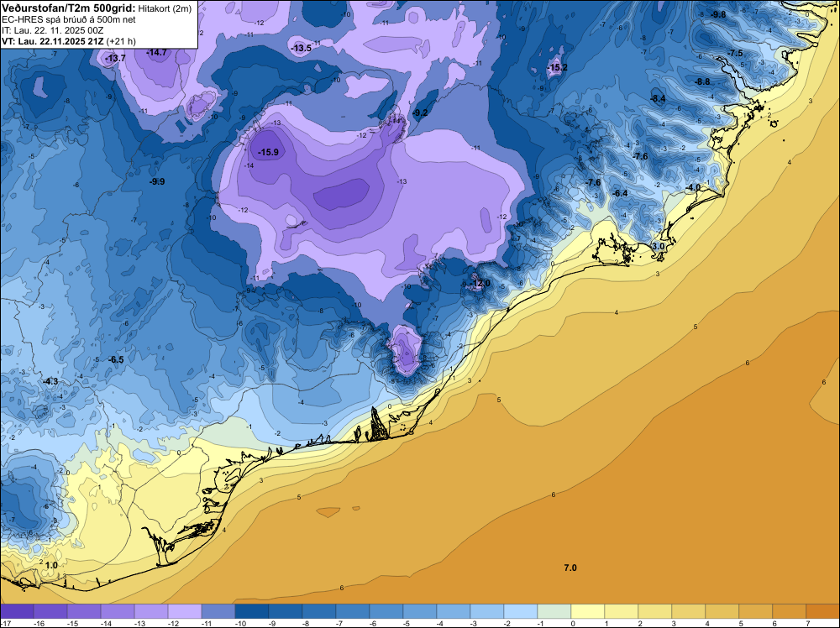Click the -6.4 temperature value

click(620, 193)
